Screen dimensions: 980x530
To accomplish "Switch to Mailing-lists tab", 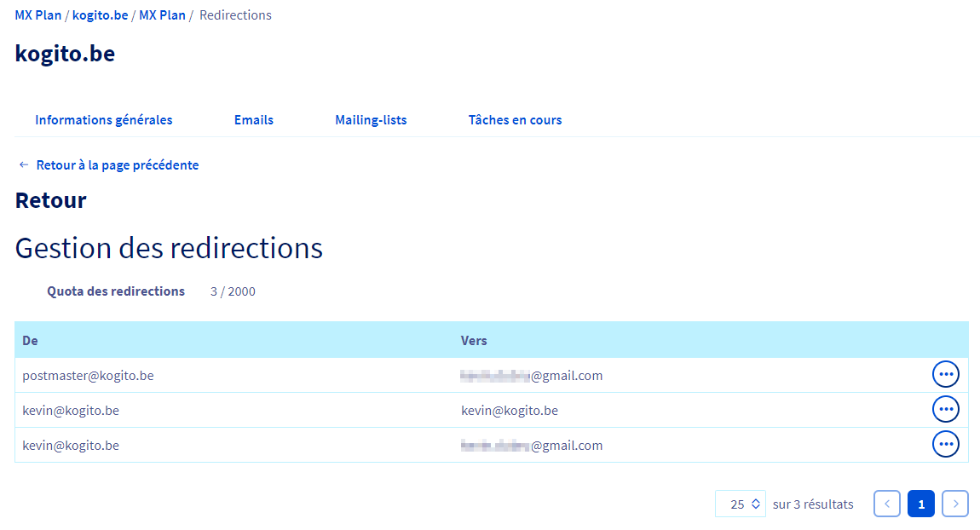I will pos(371,120).
